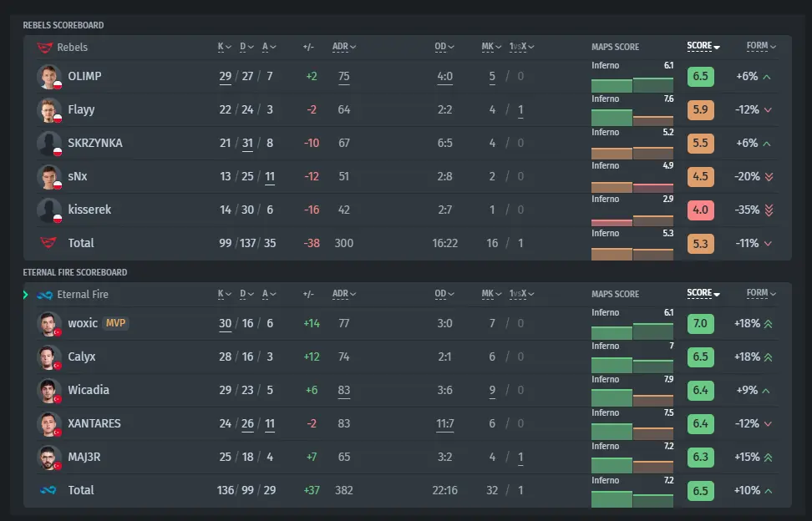Image resolution: width=812 pixels, height=521 pixels.
Task: Sort Rebels scoreboard by FORM
Action: [761, 46]
